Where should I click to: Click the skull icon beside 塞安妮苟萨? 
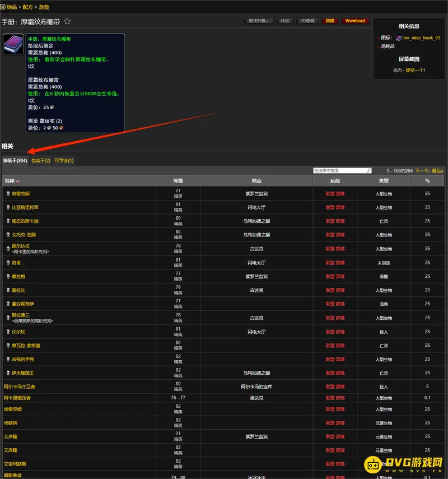[8, 304]
